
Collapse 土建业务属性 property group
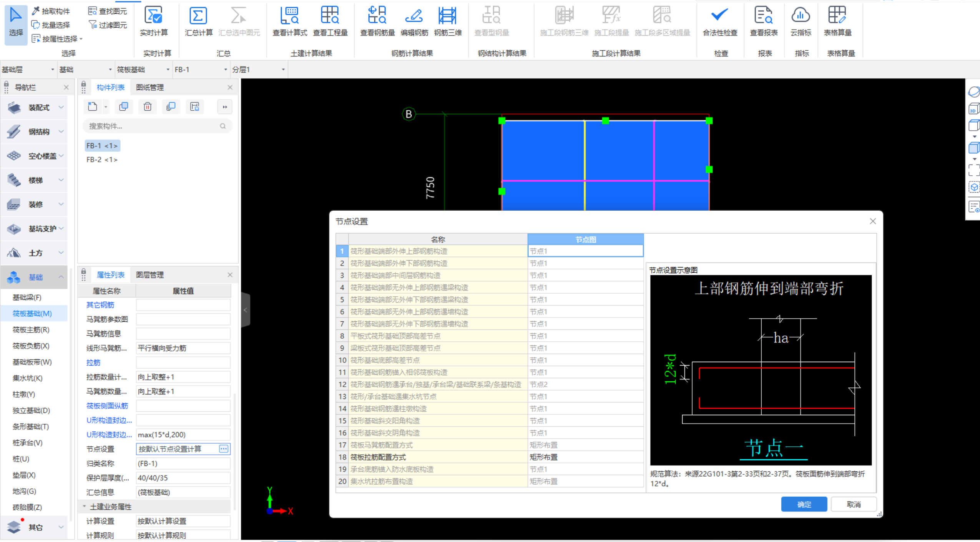(x=85, y=507)
